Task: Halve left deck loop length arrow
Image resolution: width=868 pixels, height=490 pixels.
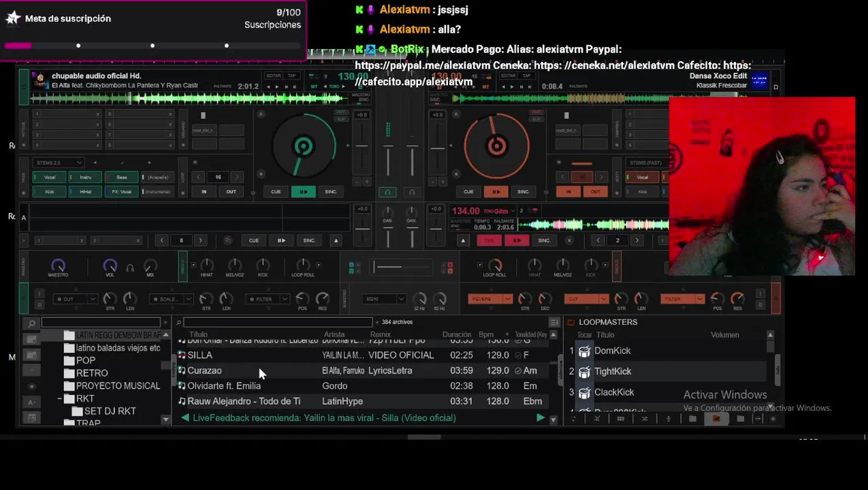Action: click(198, 178)
